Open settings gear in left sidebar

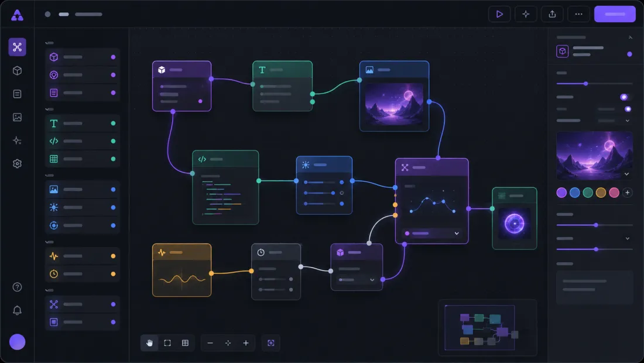[17, 164]
